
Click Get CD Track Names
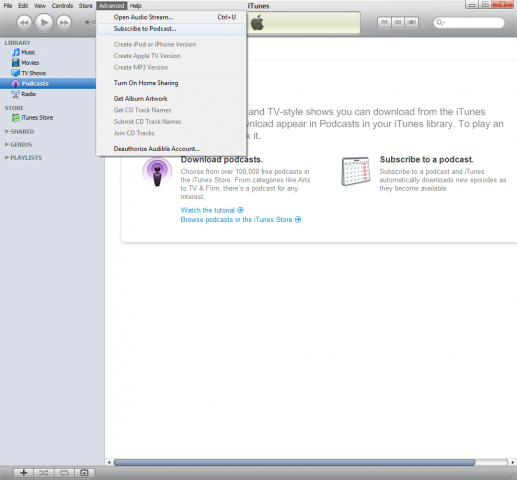171,110
